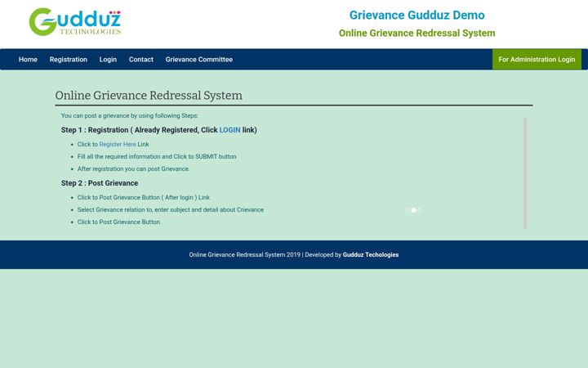Go to the Registration page
Image resolution: width=588 pixels, height=368 pixels.
(69, 60)
